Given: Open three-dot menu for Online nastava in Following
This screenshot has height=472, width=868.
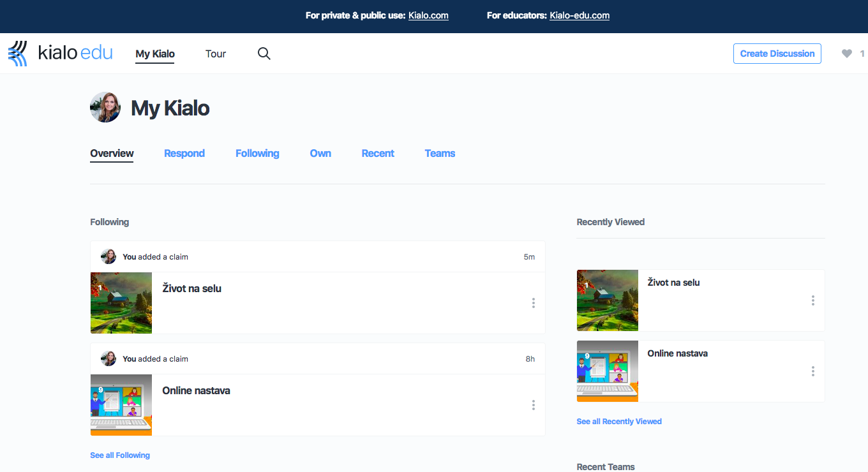Looking at the screenshot, I should click(x=533, y=405).
